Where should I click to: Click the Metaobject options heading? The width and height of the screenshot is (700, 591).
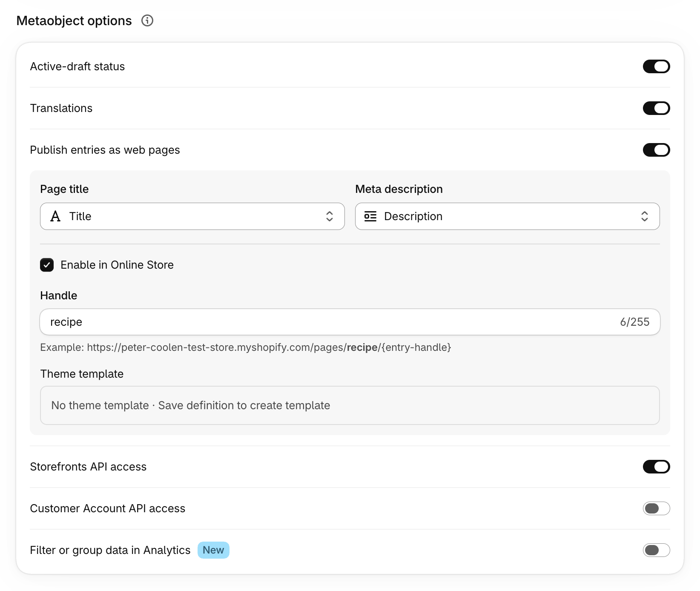(x=74, y=20)
